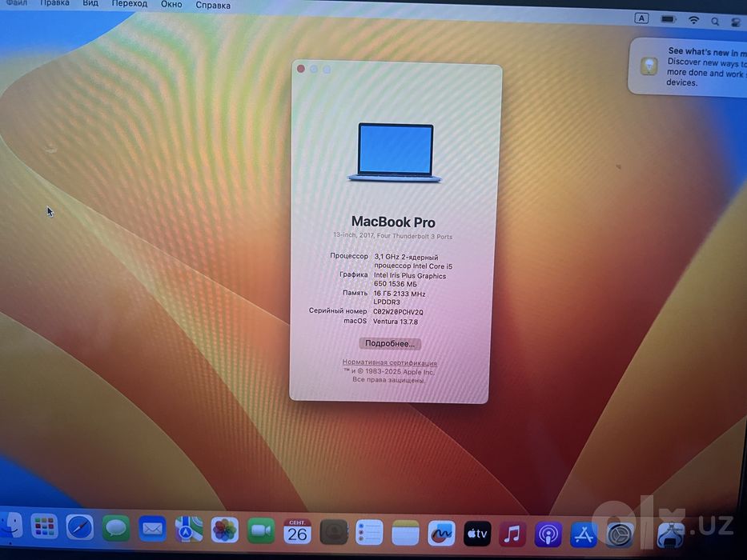Open Notes app in Dock
The image size is (747, 560).
405,533
